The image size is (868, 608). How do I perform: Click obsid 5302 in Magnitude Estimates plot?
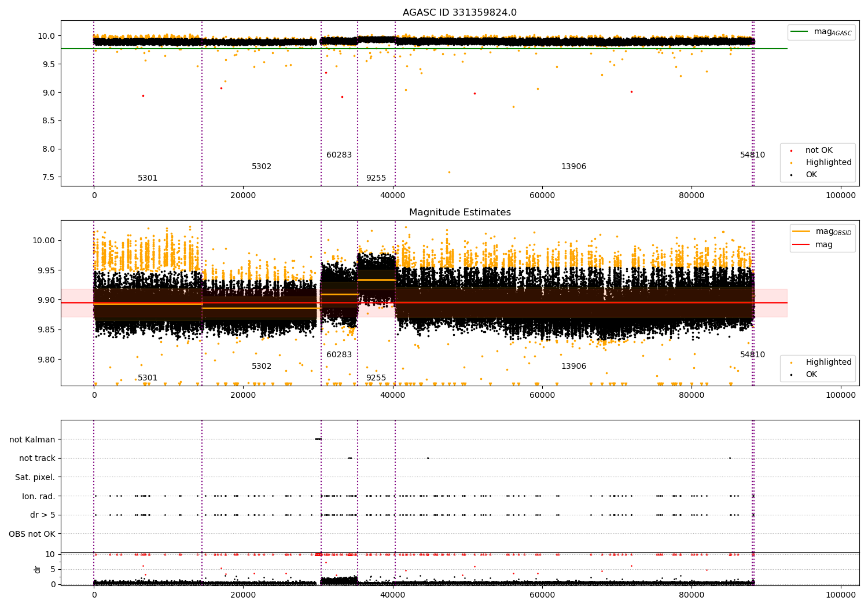[262, 367]
